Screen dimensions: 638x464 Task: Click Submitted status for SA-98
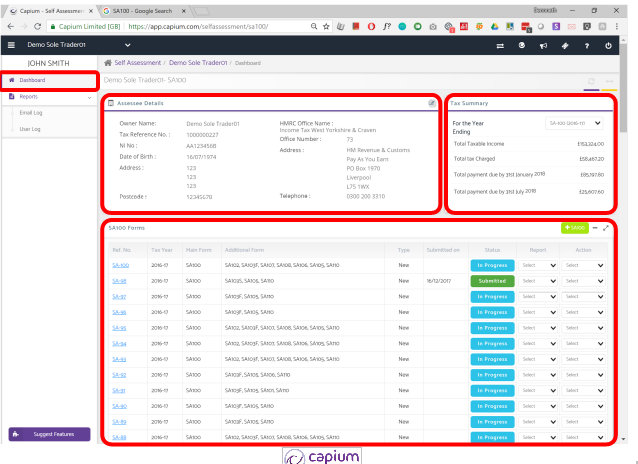pos(492,281)
